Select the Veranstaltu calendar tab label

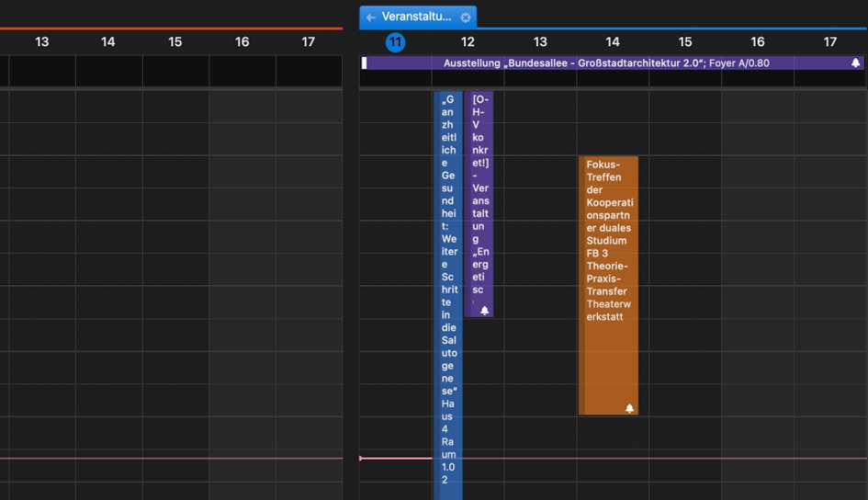point(416,17)
